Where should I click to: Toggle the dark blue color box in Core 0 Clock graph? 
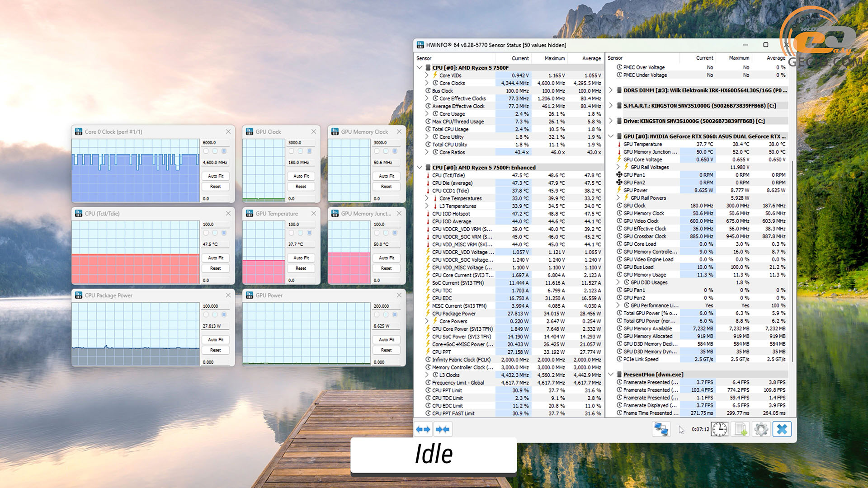tap(224, 151)
